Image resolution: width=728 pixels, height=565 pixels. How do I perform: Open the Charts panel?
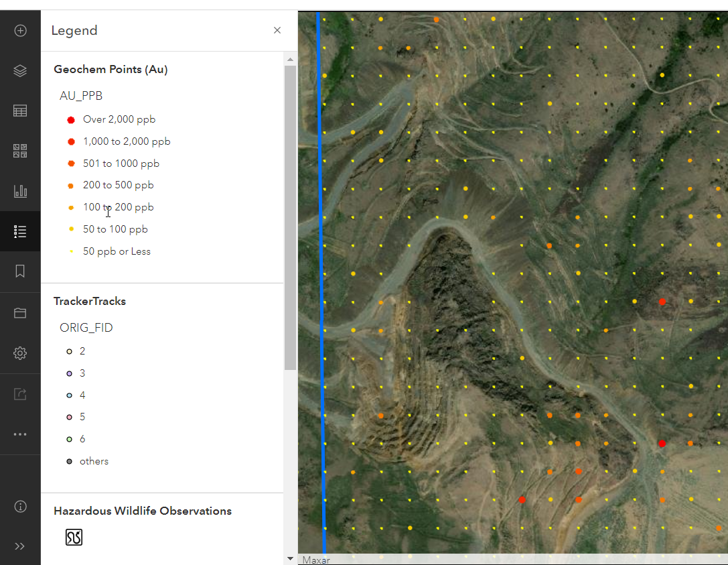click(20, 191)
